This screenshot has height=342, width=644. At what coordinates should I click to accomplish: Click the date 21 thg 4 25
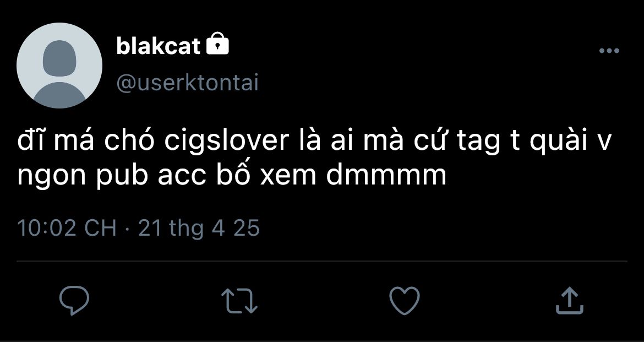(x=199, y=228)
